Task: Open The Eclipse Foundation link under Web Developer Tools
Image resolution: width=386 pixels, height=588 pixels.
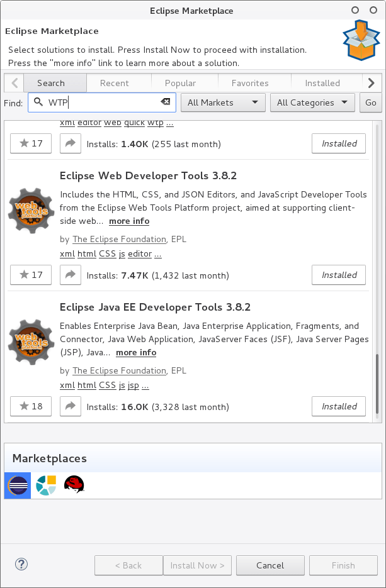Action: (x=119, y=239)
